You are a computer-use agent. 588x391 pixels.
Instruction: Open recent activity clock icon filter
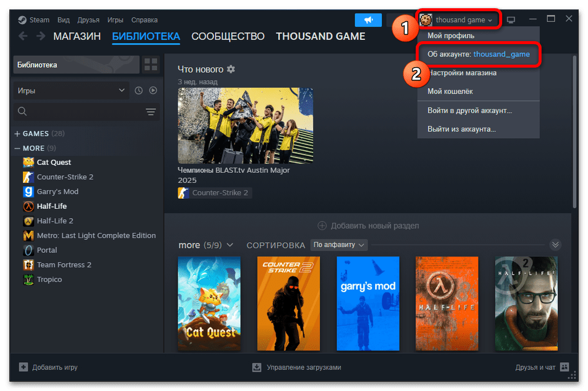pyautogui.click(x=139, y=91)
